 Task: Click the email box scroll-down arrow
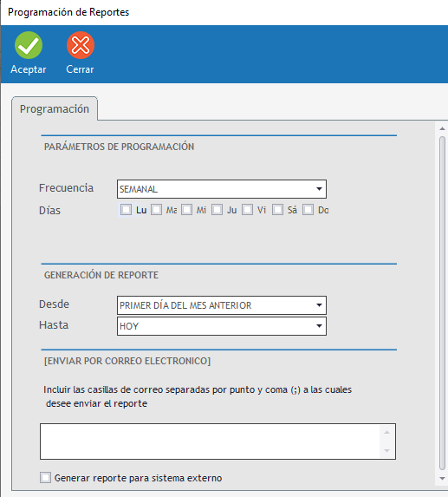(x=386, y=451)
